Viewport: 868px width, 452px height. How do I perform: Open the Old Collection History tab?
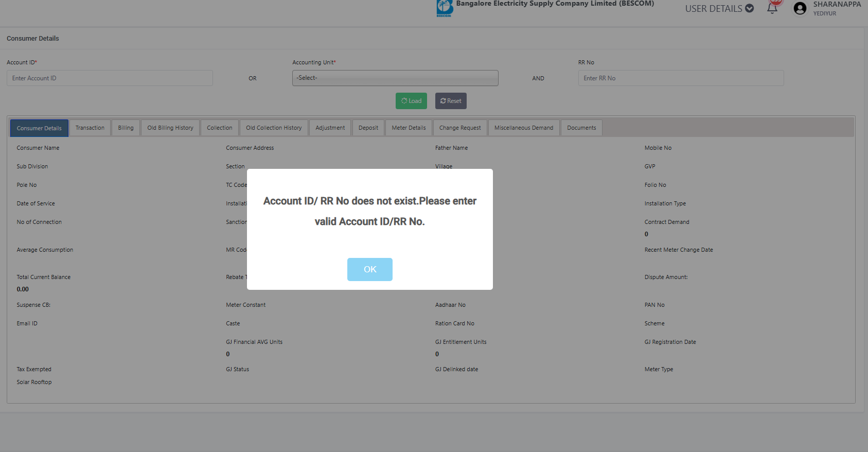274,128
